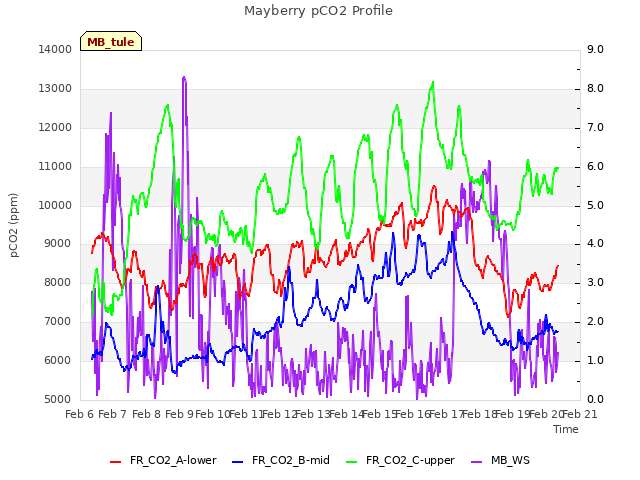640x480 pixels.
Task: Select MB_WS legend label
Action: 510,460
